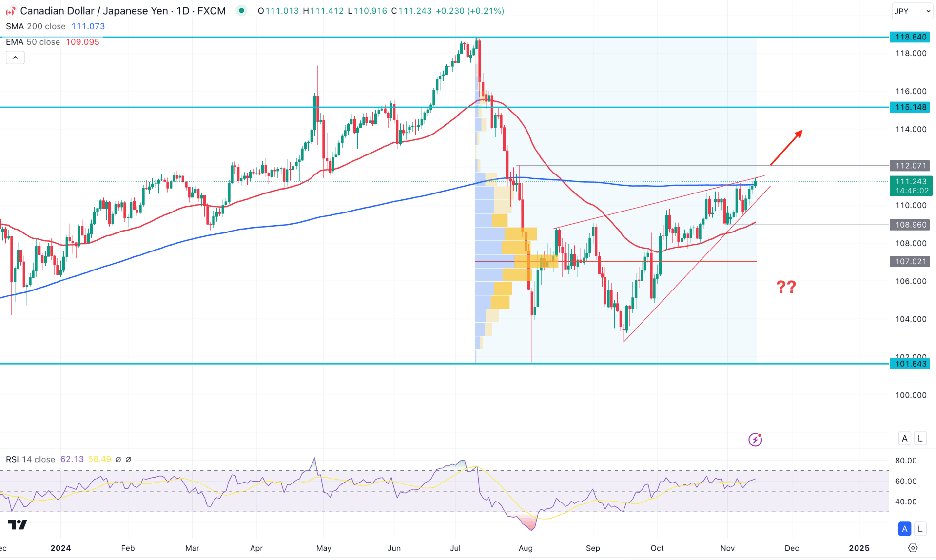Click the 101.643 price level label

(910, 364)
